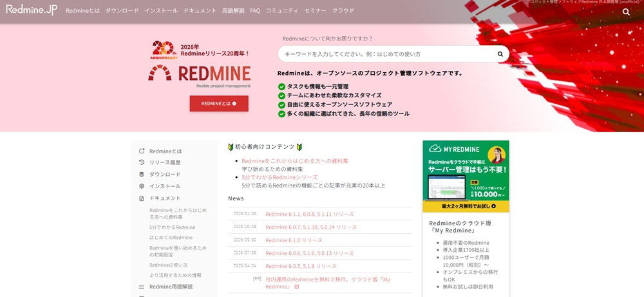The height and width of the screenshot is (297, 644).
Task: Open 5分でわかるRedmineシリーズ link
Action: pos(279,177)
